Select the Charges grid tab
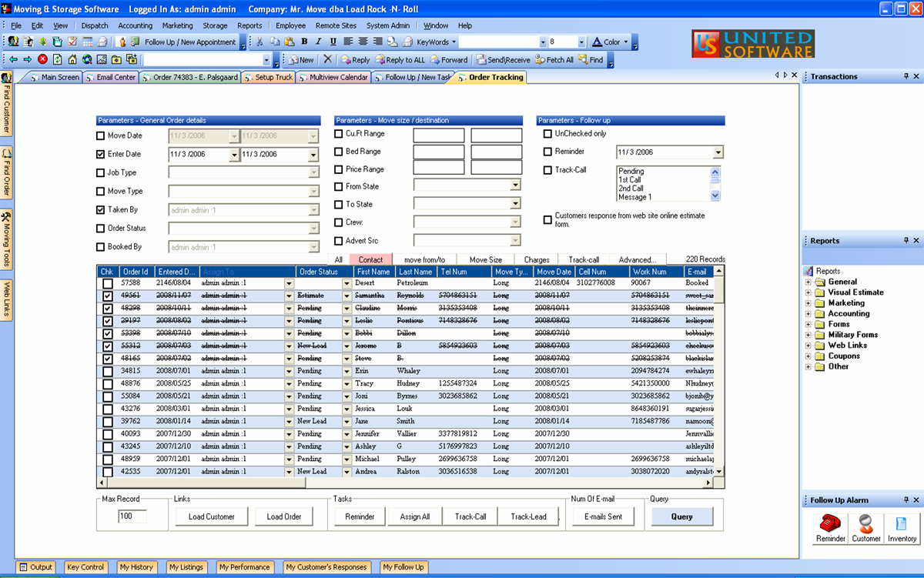Image resolution: width=924 pixels, height=578 pixels. [x=537, y=260]
